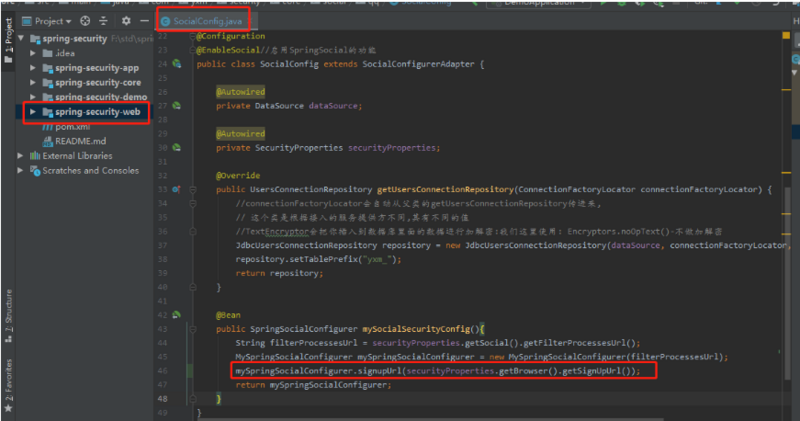Click line number 48 in the gutter
Viewport: 800px width, 421px height.
162,399
